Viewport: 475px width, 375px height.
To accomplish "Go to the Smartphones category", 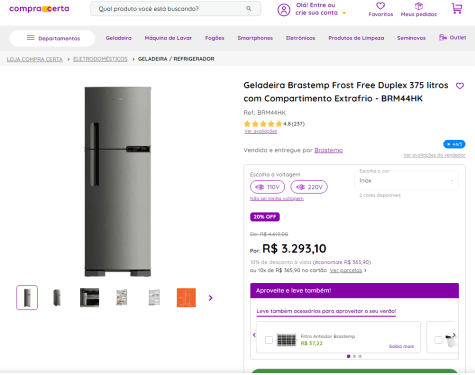I will pos(255,38).
